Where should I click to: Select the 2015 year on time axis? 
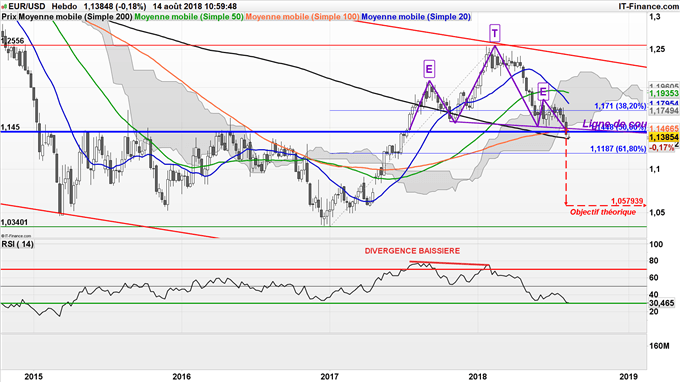[x=33, y=376]
